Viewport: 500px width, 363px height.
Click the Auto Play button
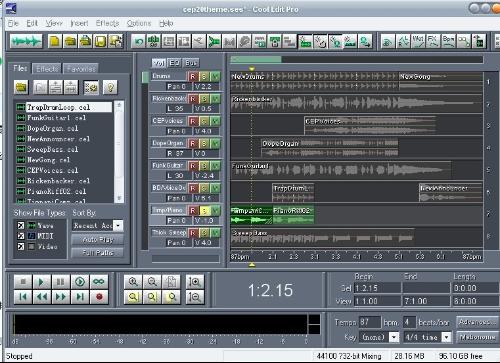coord(98,240)
